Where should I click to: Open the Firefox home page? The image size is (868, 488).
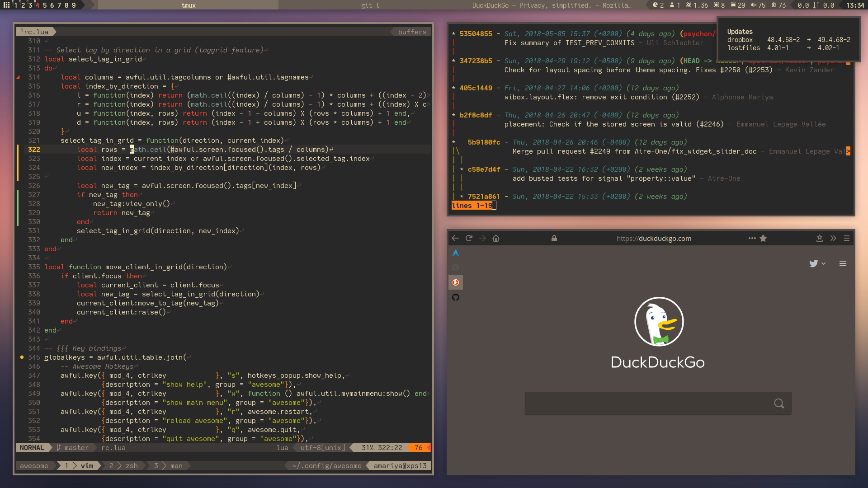coord(496,239)
